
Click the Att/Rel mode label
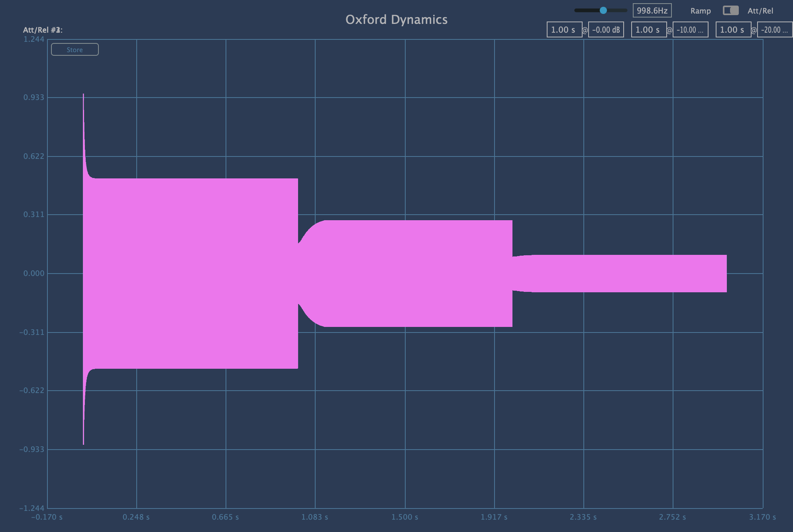click(x=760, y=11)
